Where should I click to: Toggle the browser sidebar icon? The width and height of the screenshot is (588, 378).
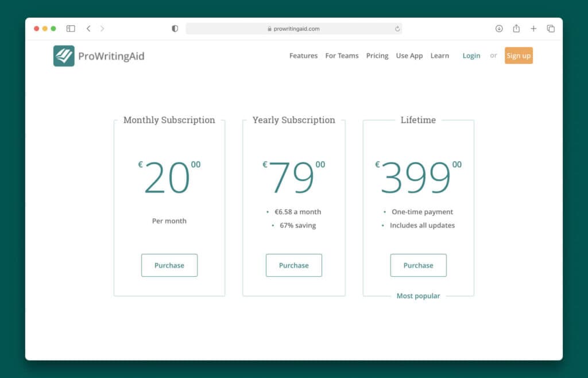pyautogui.click(x=70, y=28)
